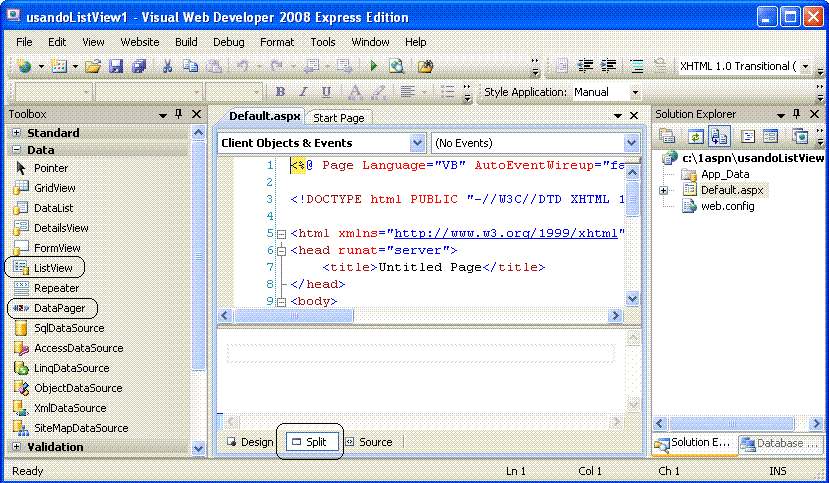Toggle Italic formatting button
The width and height of the screenshot is (829, 483).
coord(303,92)
